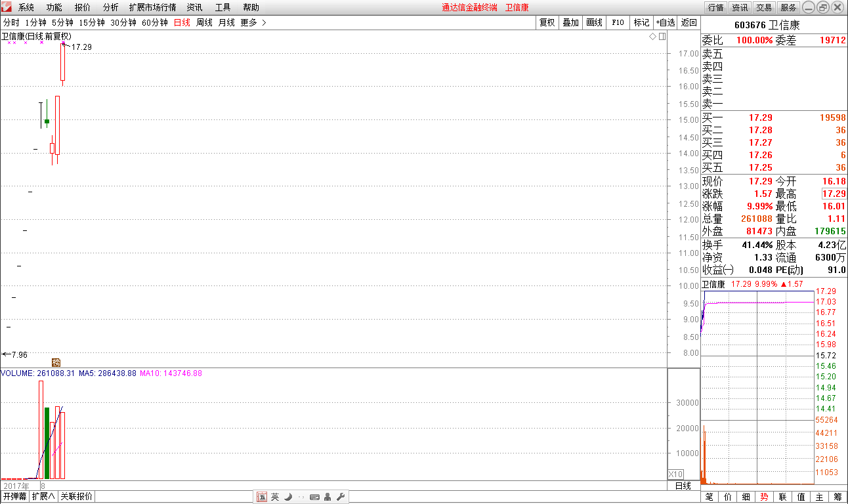Switch right panel to 势 tab

[765, 497]
